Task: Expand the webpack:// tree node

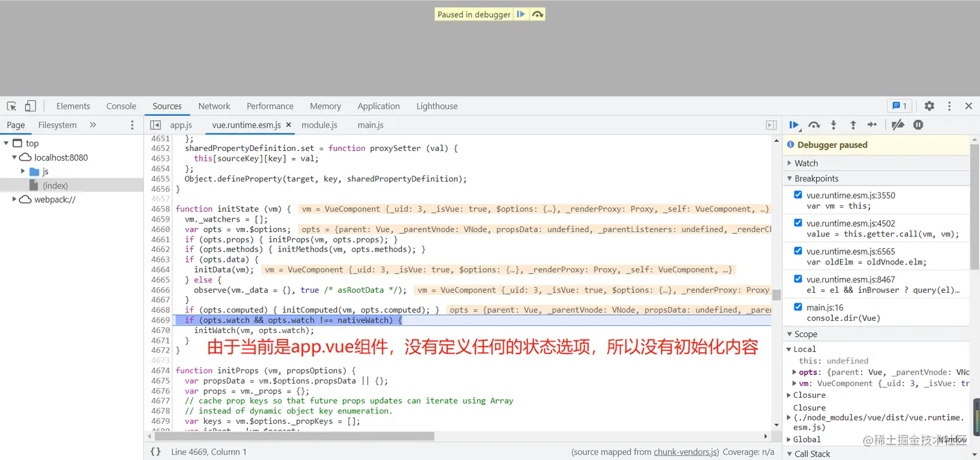Action: coord(14,200)
